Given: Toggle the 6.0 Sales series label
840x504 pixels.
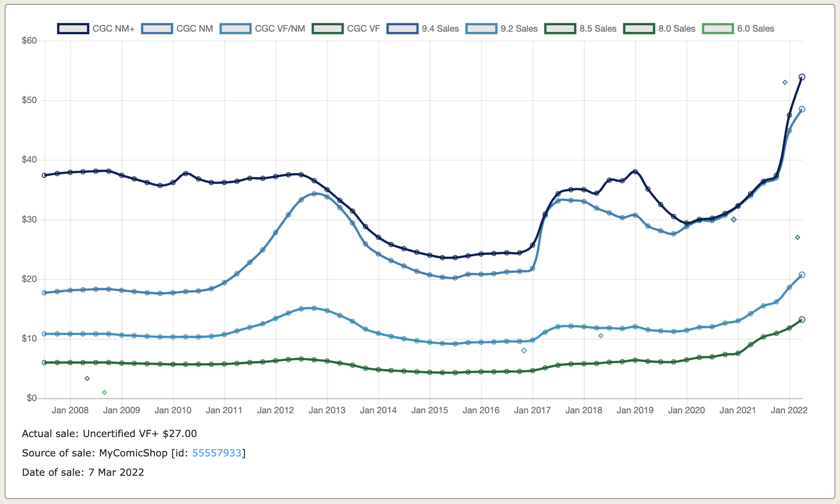Looking at the screenshot, I should click(x=756, y=29).
